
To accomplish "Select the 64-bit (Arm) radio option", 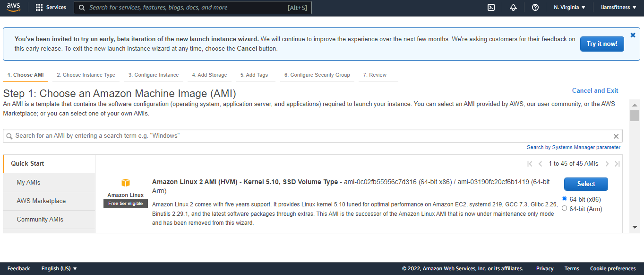I will click(565, 208).
